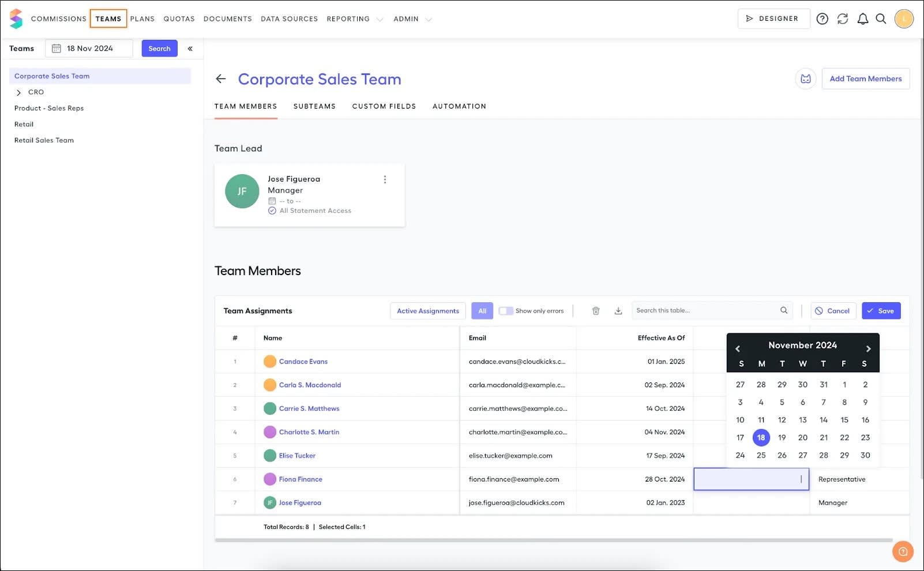
Task: Select Retail Sales Team in sidebar
Action: point(44,140)
